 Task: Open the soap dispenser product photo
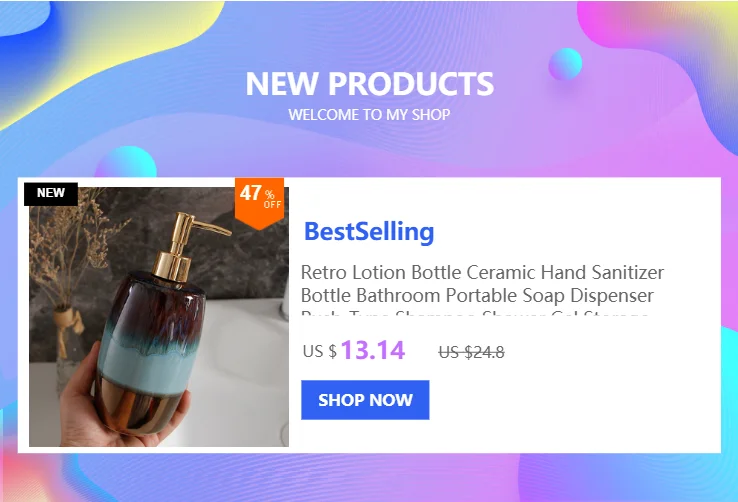(x=159, y=317)
